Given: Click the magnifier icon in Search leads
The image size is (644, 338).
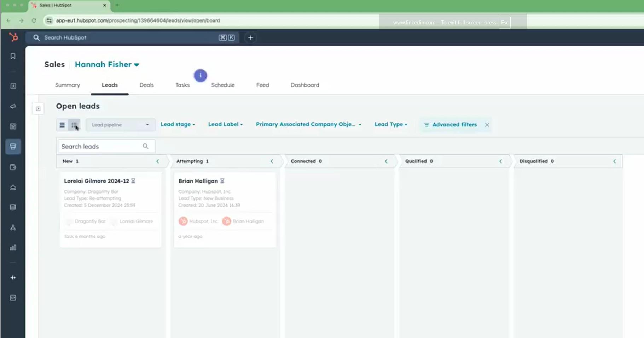Looking at the screenshot, I should (145, 146).
